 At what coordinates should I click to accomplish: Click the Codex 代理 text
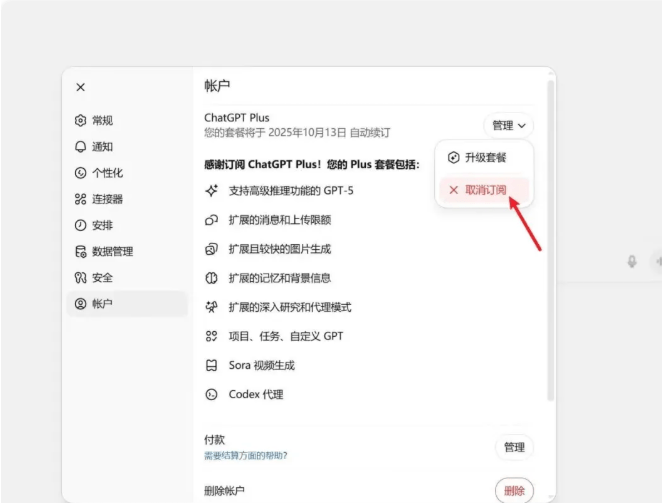256,394
